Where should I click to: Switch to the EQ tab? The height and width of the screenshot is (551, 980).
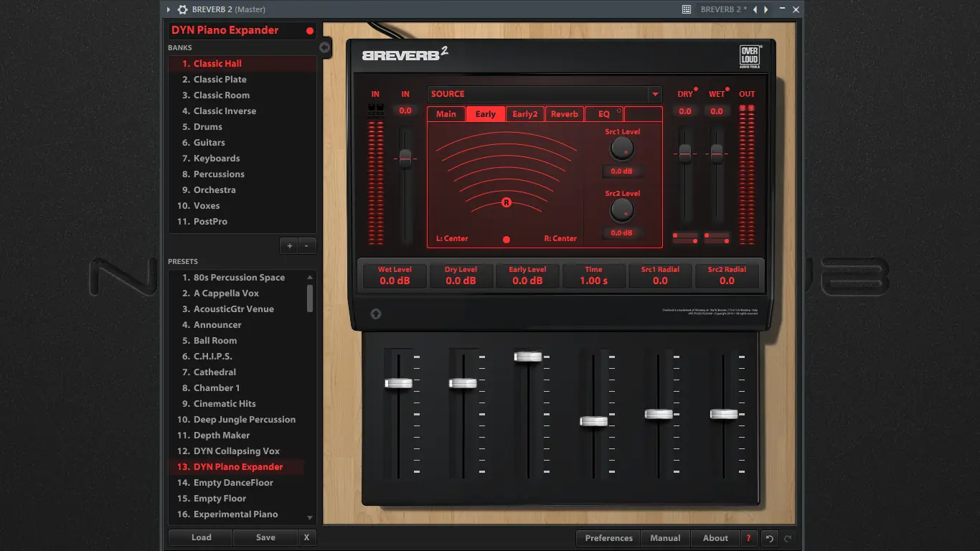pyautogui.click(x=604, y=114)
